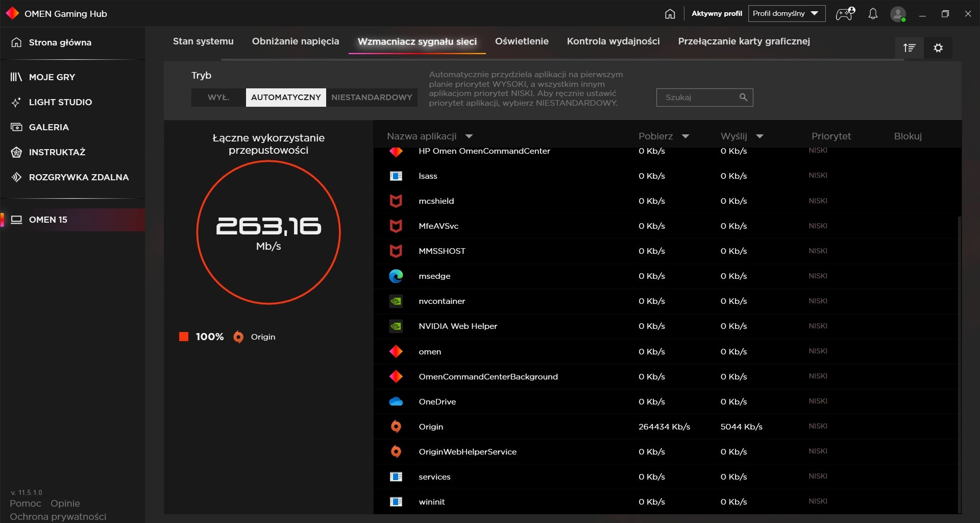Viewport: 980px width, 523px height.
Task: Open the Opinie link
Action: (x=65, y=504)
